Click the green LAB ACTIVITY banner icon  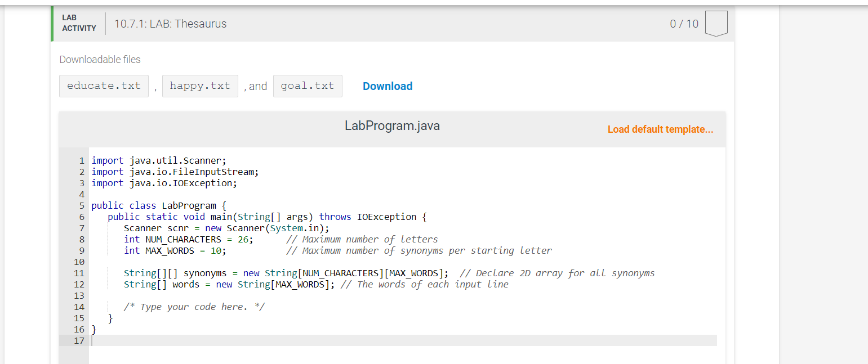(x=51, y=23)
